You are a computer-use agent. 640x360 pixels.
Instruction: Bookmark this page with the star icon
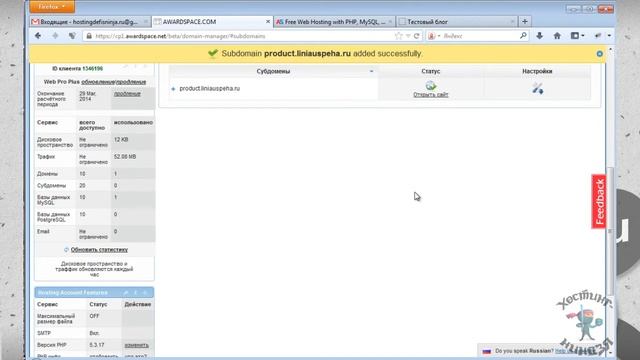pos(398,36)
